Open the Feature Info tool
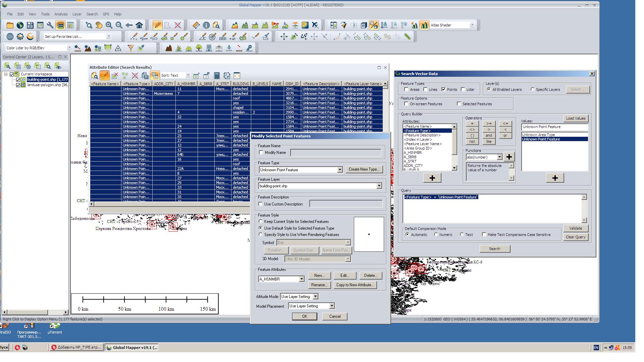 206,25
